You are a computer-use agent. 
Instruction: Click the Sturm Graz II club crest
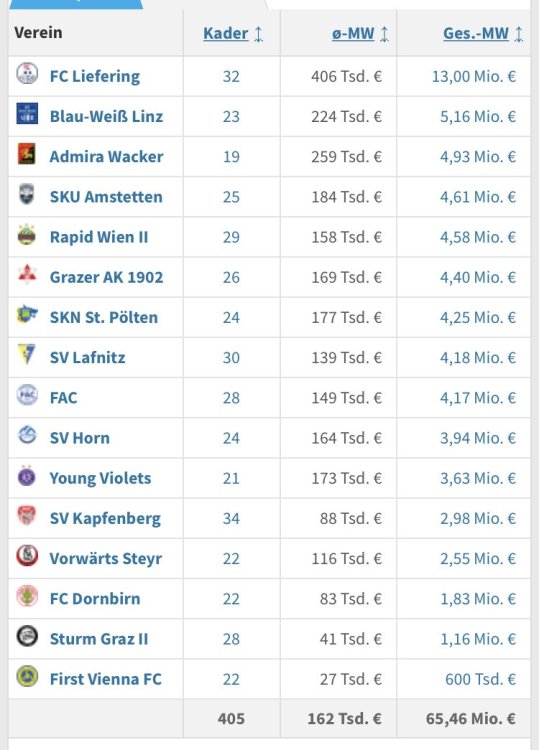(27, 637)
